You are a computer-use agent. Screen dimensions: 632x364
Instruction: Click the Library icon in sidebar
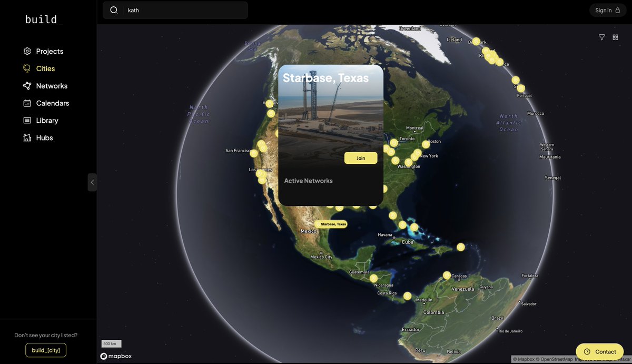coord(27,121)
